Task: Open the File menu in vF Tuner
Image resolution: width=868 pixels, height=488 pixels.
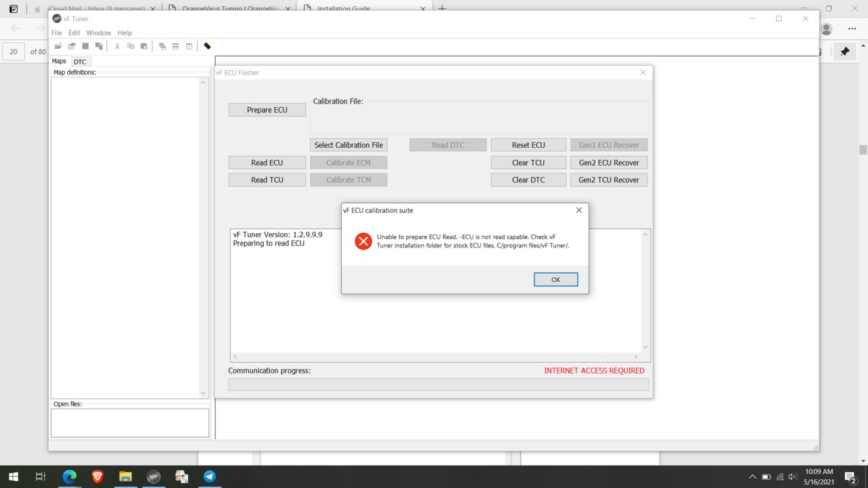Action: tap(57, 33)
